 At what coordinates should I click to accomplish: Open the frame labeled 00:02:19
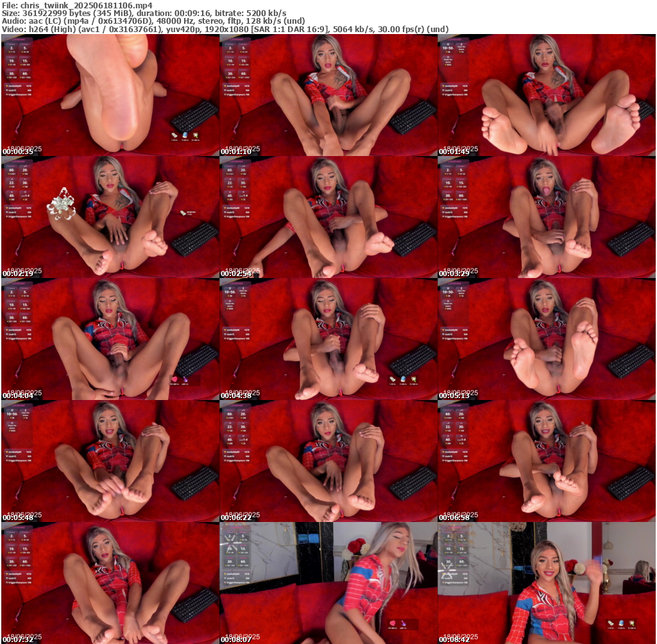[x=110, y=217]
